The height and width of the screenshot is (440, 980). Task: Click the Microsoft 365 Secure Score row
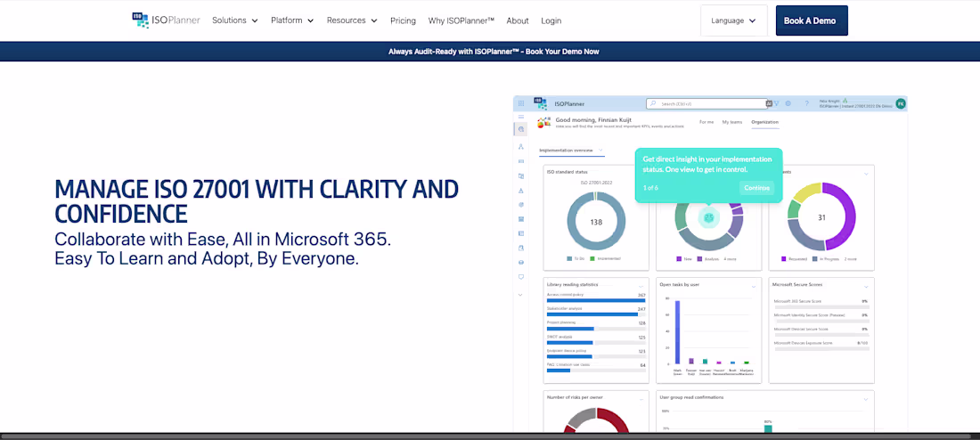821,304
